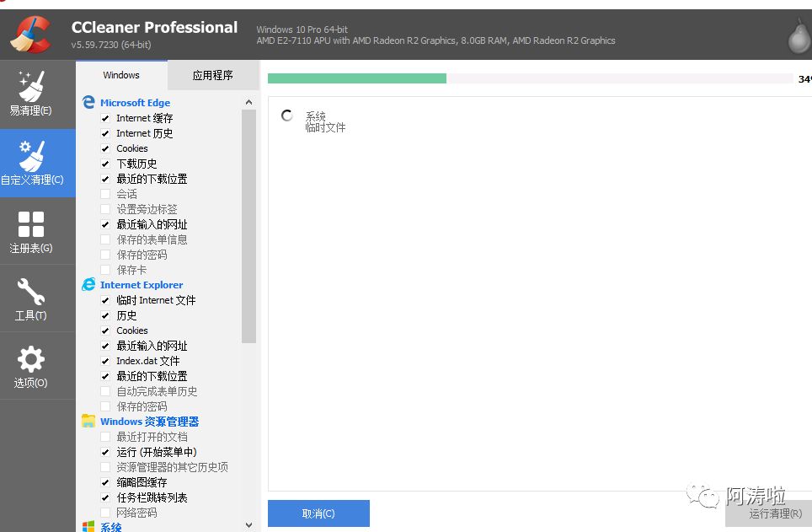Click the Windows 资源管理器 folder icon
Screen dimensions: 812x532
88,421
